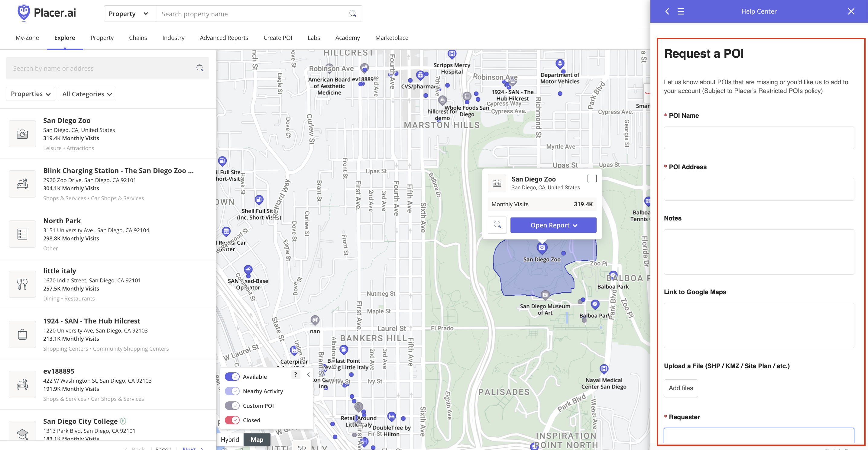868x450 pixels.
Task: Toggle the Custom POI switch
Action: point(232,406)
